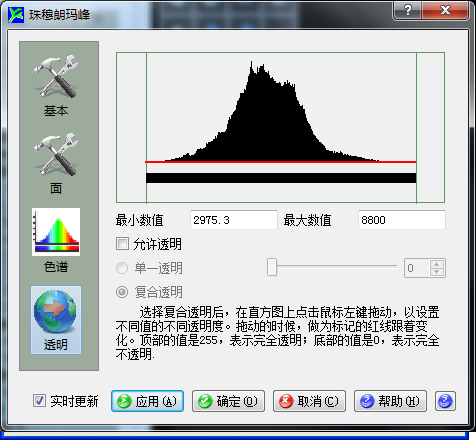Click the 应用(A) button
This screenshot has height=440, width=476.
tap(147, 401)
